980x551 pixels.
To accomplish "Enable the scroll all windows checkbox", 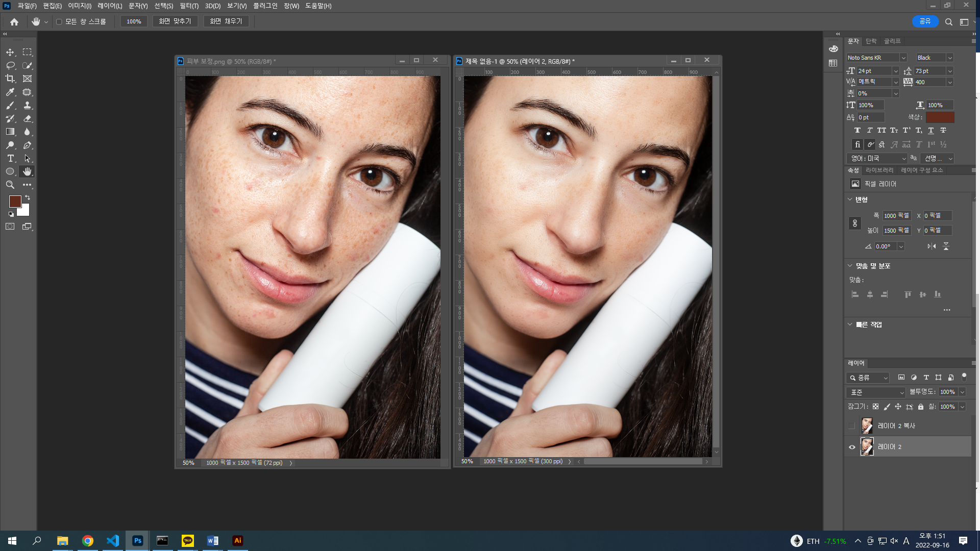I will [59, 22].
